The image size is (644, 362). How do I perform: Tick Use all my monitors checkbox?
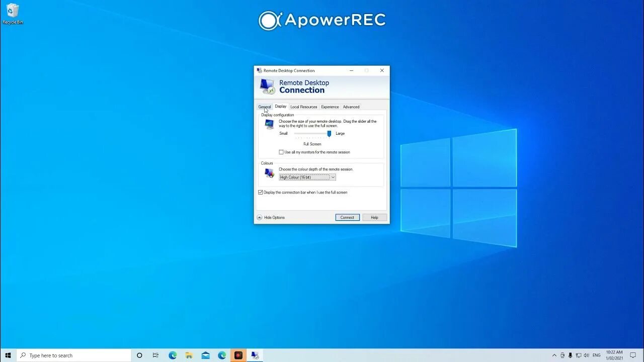[281, 152]
